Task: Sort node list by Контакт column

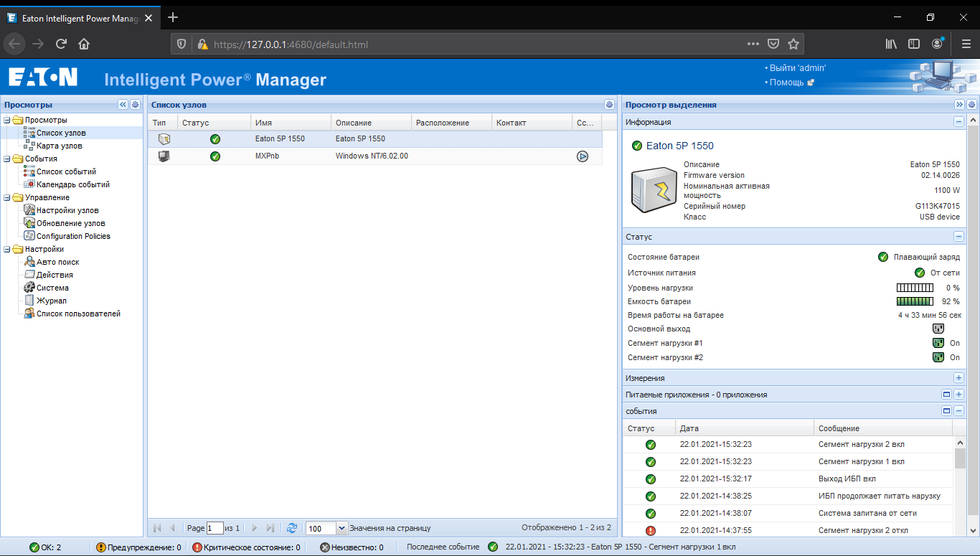Action: point(532,123)
